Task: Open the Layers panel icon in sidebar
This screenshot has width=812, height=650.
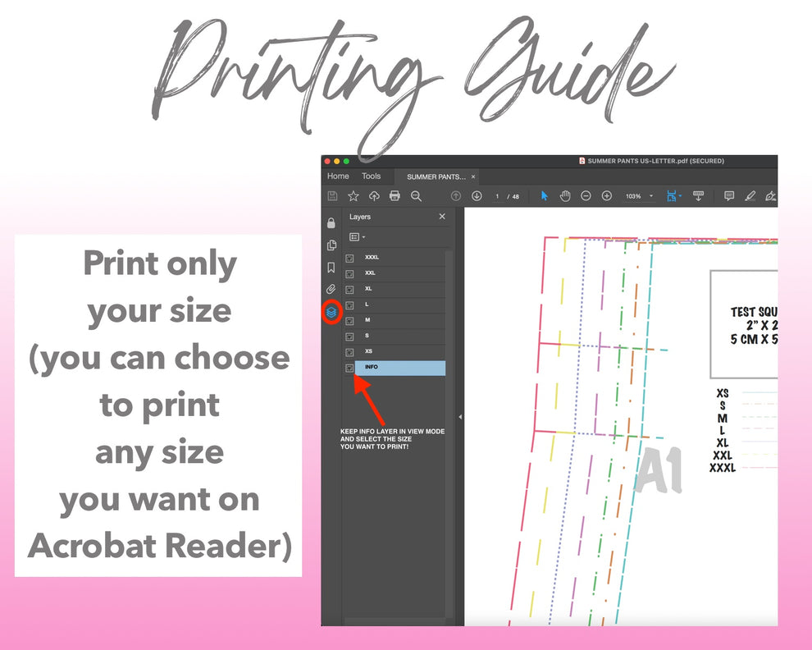Action: click(331, 312)
